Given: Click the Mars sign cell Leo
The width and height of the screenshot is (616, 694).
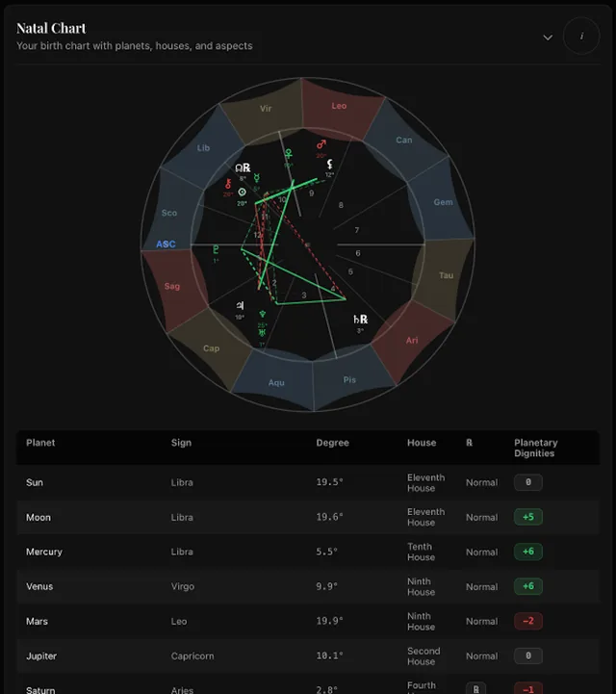Looking at the screenshot, I should click(179, 622).
